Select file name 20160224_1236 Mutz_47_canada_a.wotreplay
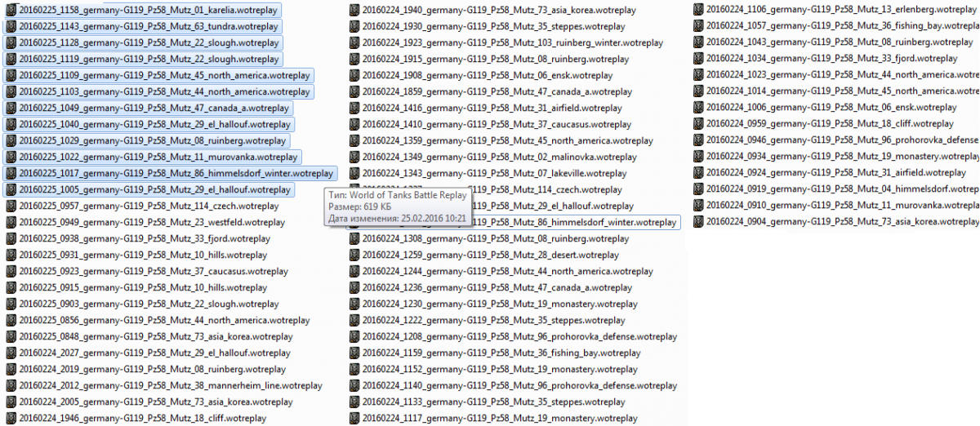 (497, 288)
